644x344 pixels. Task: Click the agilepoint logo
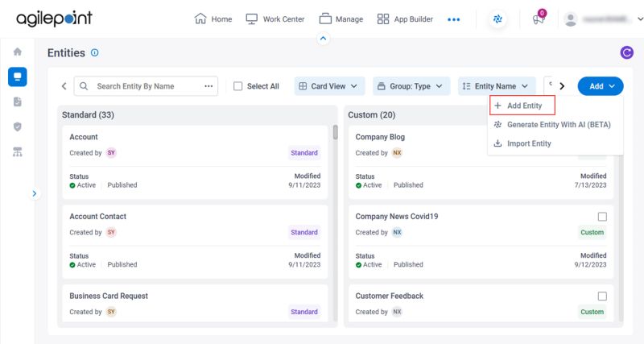(x=54, y=19)
